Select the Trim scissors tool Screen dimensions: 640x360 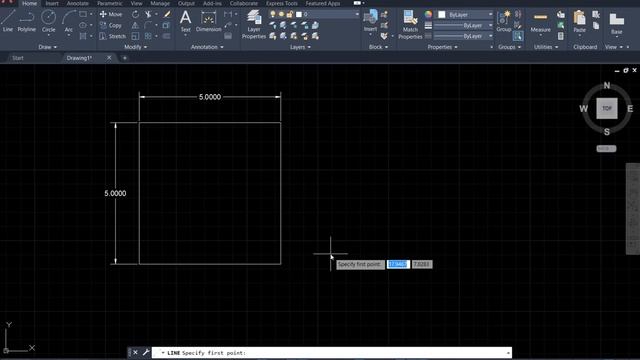pos(148,14)
